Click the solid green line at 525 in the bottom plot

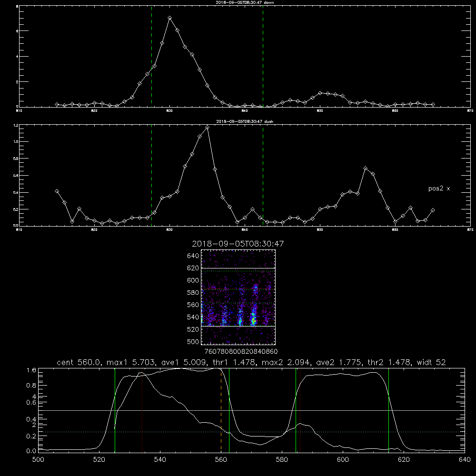[x=115, y=410]
